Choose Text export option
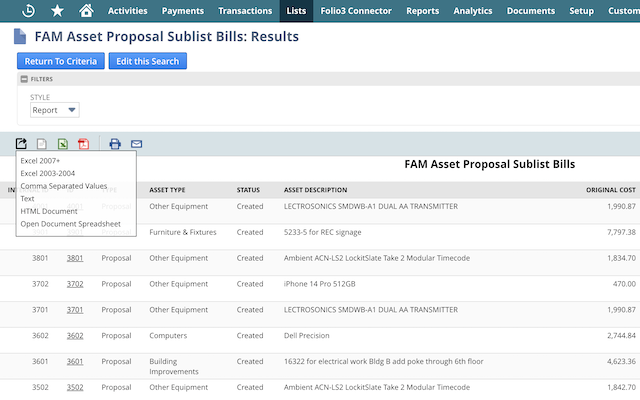The image size is (640, 400). [27, 199]
